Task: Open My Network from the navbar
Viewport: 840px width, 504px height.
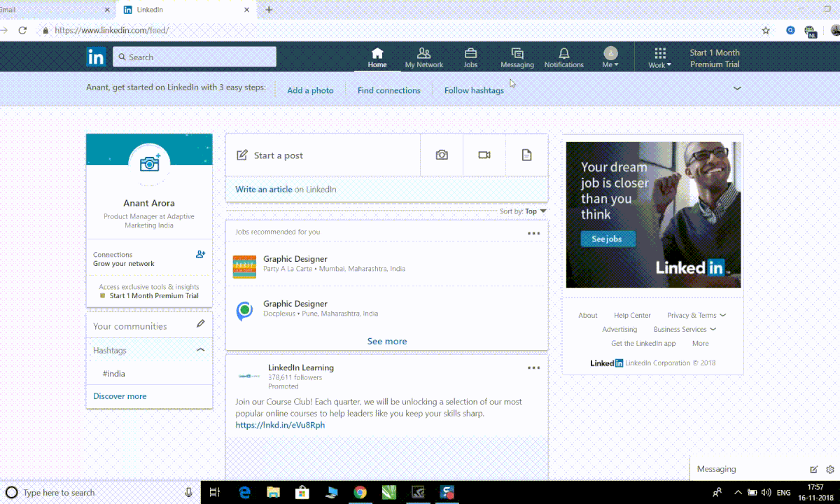Action: click(x=423, y=57)
